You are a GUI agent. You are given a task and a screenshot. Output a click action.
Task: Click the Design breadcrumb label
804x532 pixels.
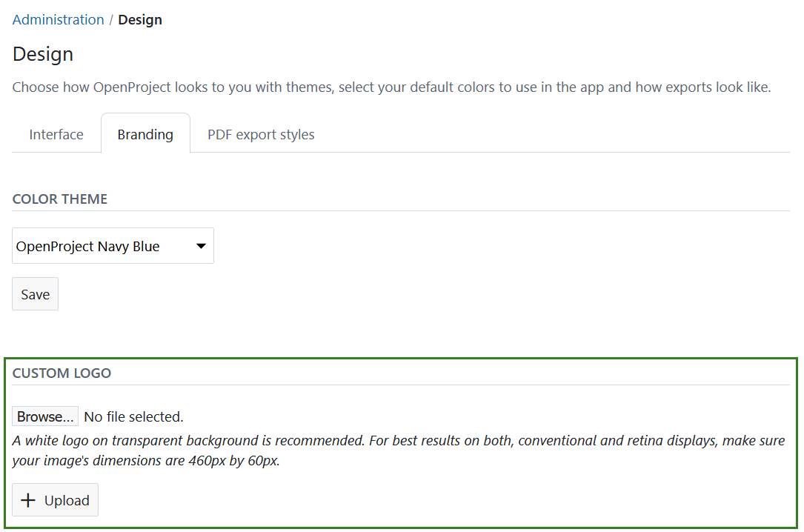tap(140, 19)
